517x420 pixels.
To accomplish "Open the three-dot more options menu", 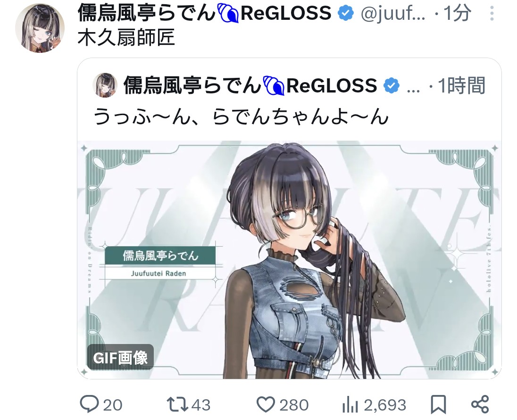I will (492, 14).
